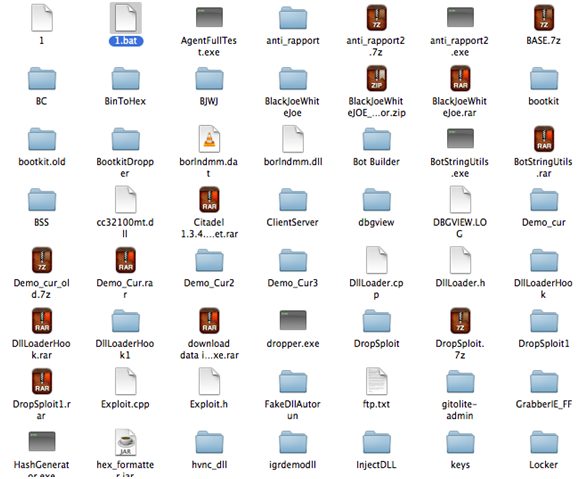Click the Bot Builder name label
Image resolution: width=580 pixels, height=479 pixels.
click(x=377, y=162)
